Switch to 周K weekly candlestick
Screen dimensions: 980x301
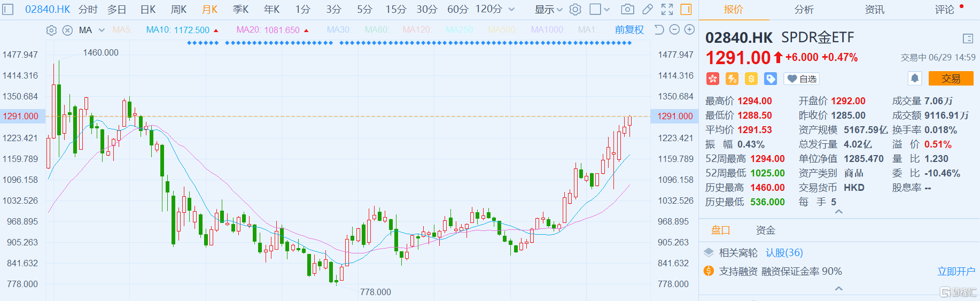pyautogui.click(x=179, y=10)
